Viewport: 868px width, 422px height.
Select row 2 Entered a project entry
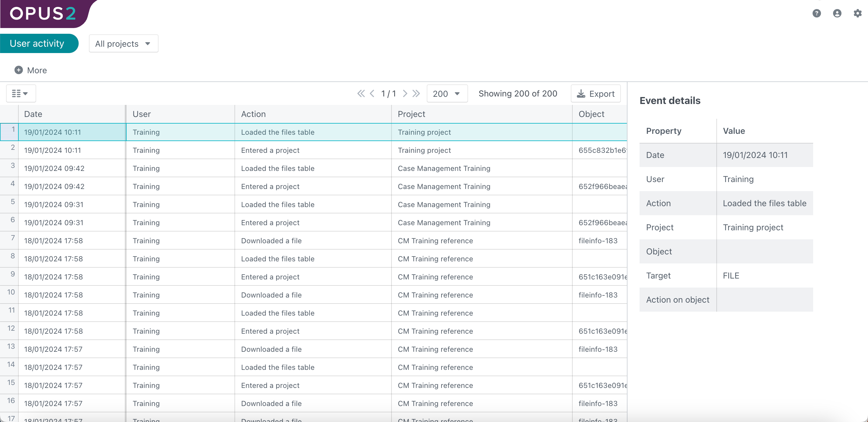coord(270,150)
